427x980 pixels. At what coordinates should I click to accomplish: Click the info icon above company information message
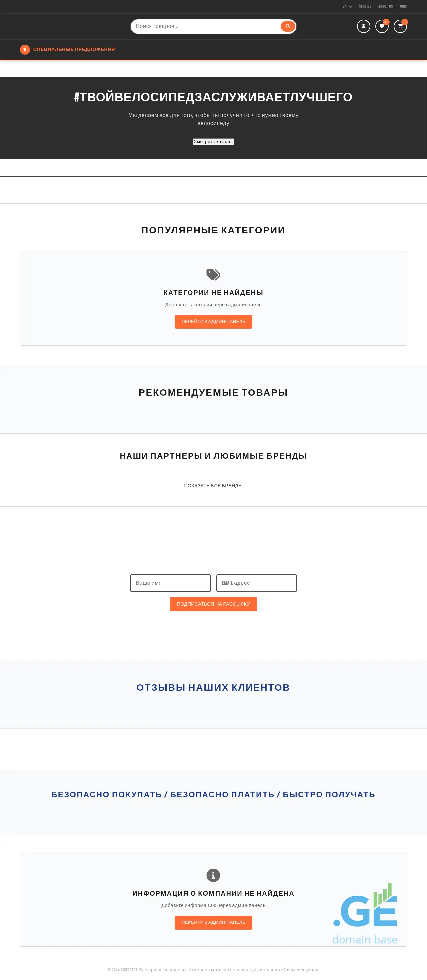(213, 875)
